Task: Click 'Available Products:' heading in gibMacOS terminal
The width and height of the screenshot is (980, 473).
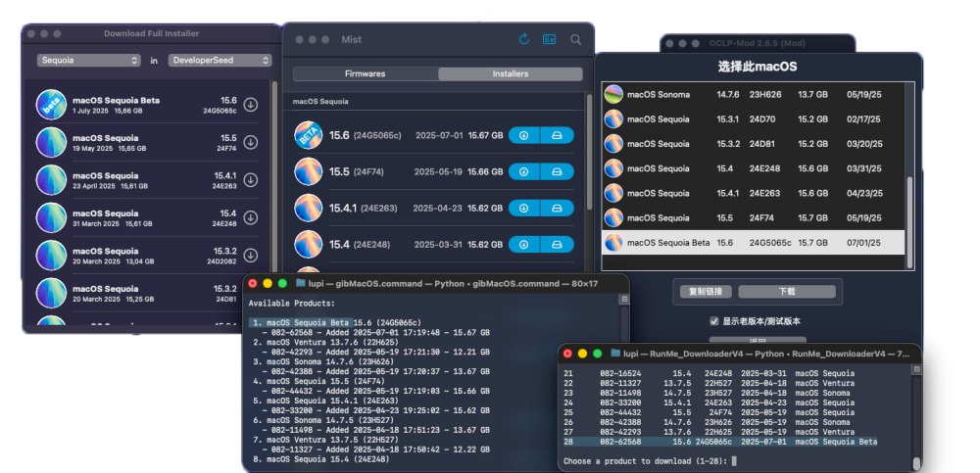Action: pos(292,304)
